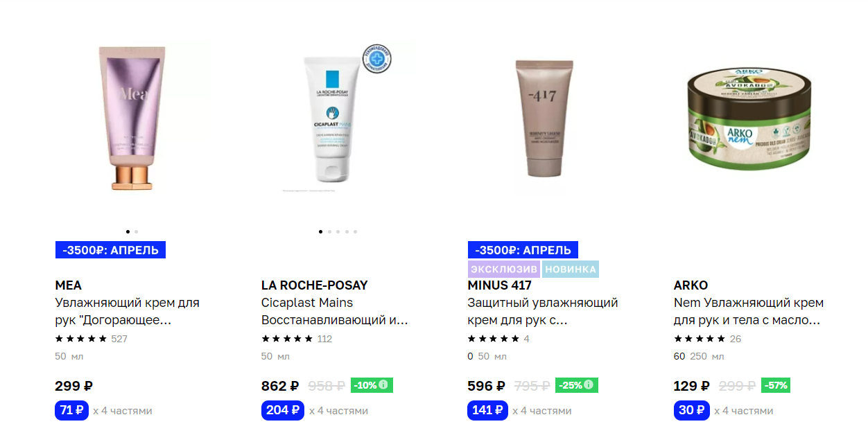868x442 pixels.
Task: Click dermatologist-tested round badge on La Roche-Posay
Action: click(377, 59)
